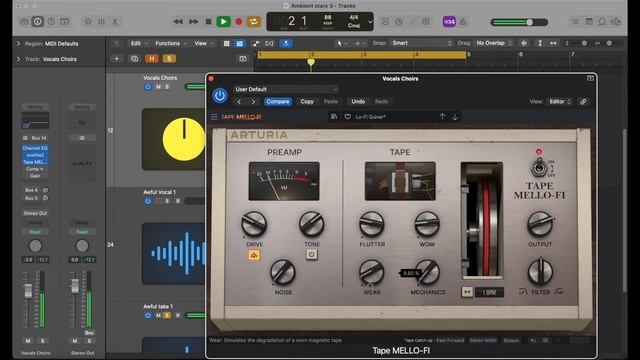Open the Loop Browser icon
640x360 pixels.
point(602,22)
